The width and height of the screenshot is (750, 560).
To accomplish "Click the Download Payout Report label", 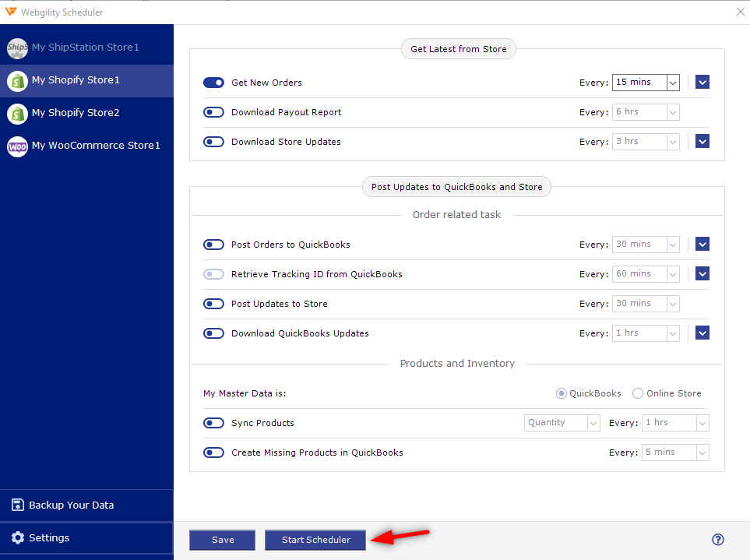I will 286,112.
